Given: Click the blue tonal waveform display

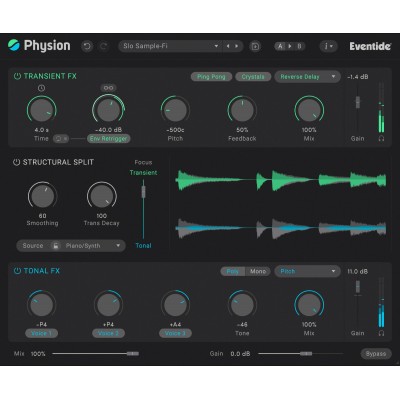Looking at the screenshot, I should click(x=281, y=228).
